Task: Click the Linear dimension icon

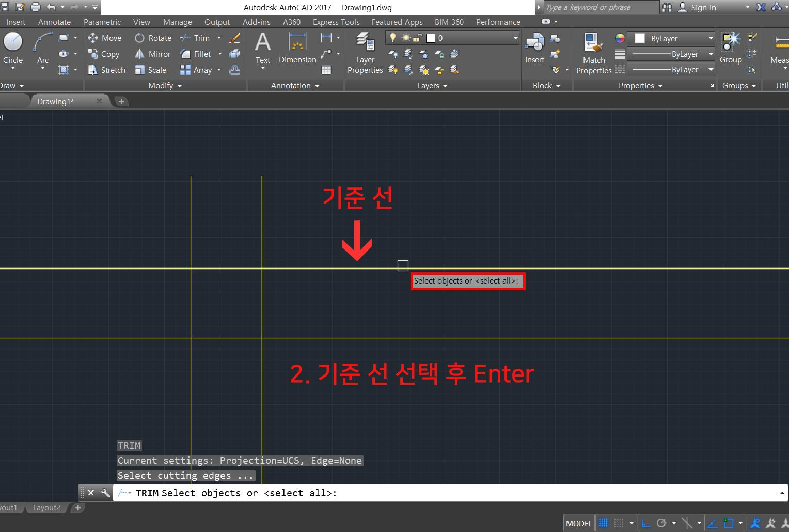Action: [326, 38]
